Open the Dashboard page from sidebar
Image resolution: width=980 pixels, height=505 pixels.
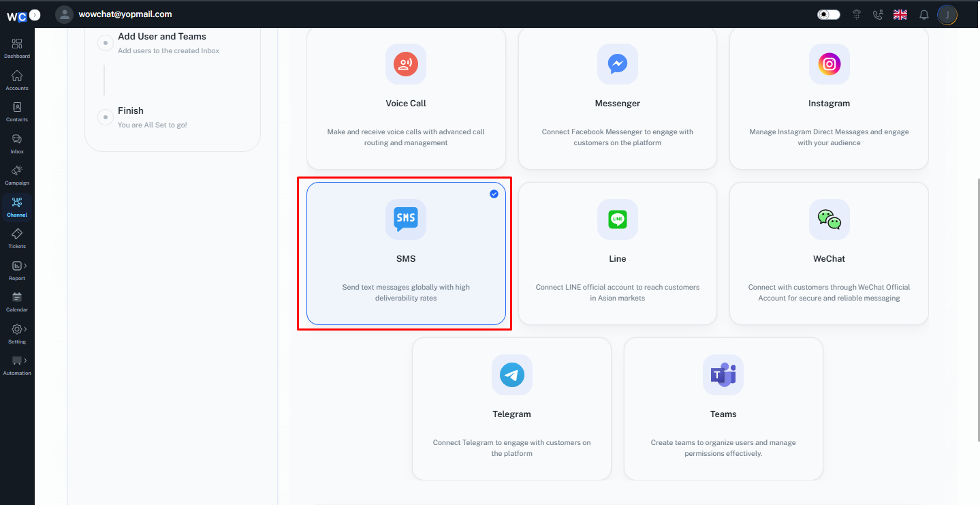click(x=17, y=48)
